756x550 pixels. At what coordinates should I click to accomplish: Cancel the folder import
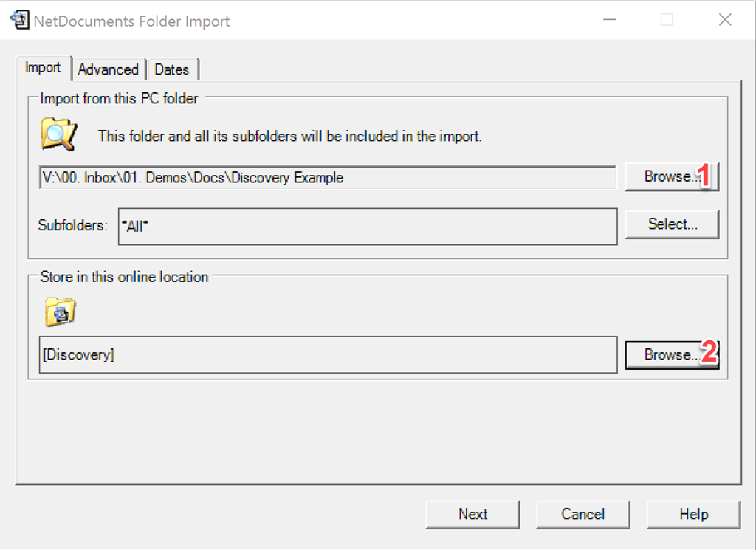[x=583, y=515]
